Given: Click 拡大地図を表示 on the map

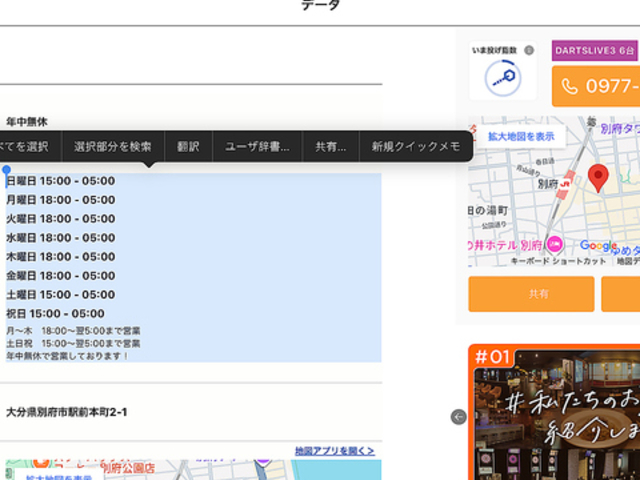Looking at the screenshot, I should (x=521, y=136).
